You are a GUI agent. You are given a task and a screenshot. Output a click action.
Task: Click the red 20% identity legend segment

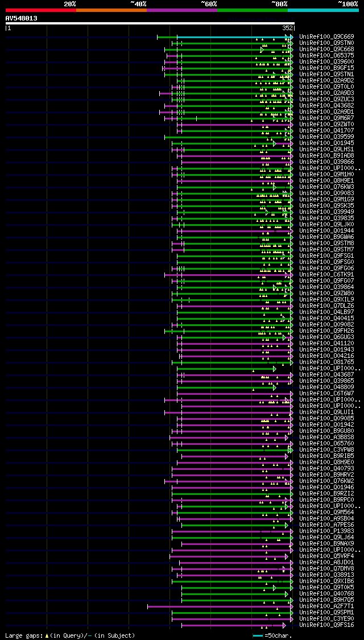coord(41,10)
